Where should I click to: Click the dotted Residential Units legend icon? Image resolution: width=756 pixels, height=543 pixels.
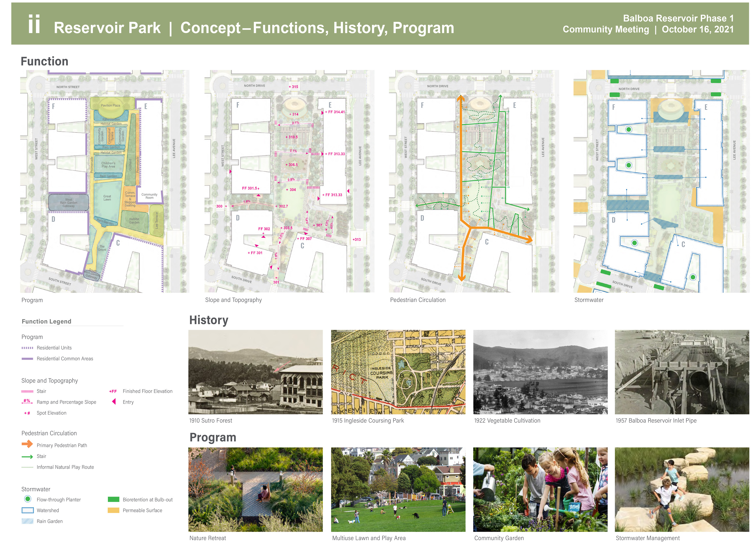point(27,348)
